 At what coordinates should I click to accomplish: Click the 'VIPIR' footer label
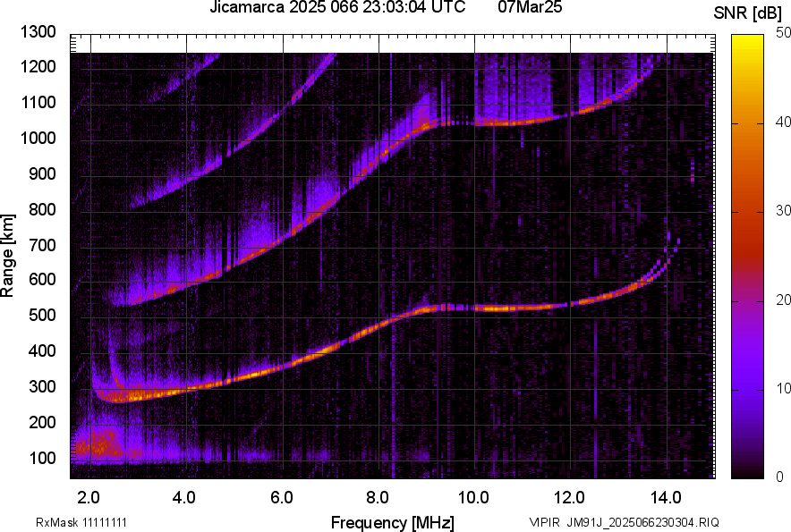pyautogui.click(x=544, y=522)
